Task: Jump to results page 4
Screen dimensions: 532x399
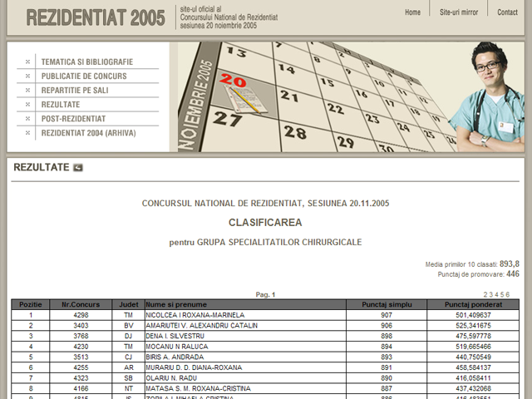Action: coord(497,294)
